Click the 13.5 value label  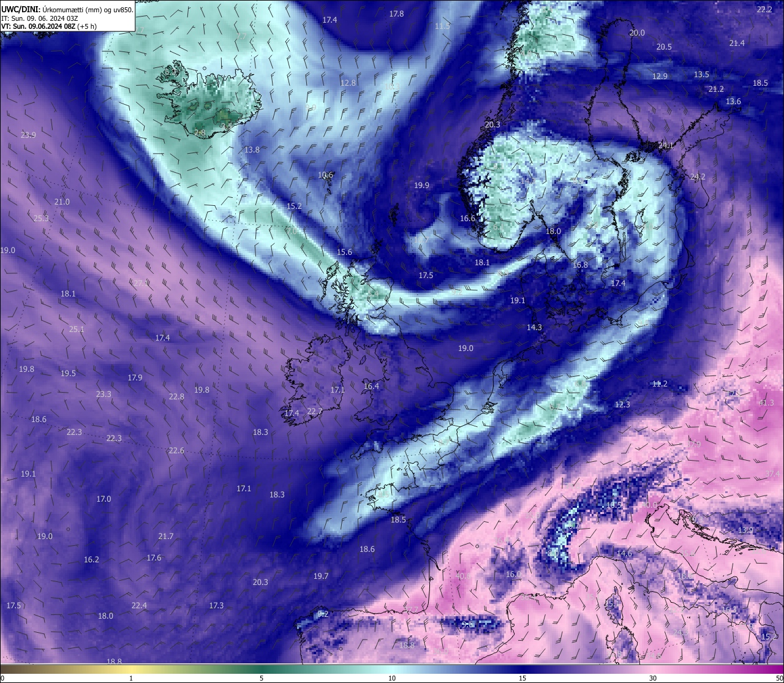[x=701, y=74]
